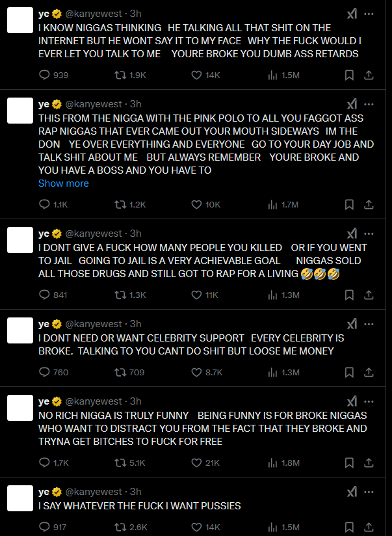Open the three-dot menu on the jail post
Image resolution: width=392 pixels, height=536 pixels.
[x=369, y=234]
